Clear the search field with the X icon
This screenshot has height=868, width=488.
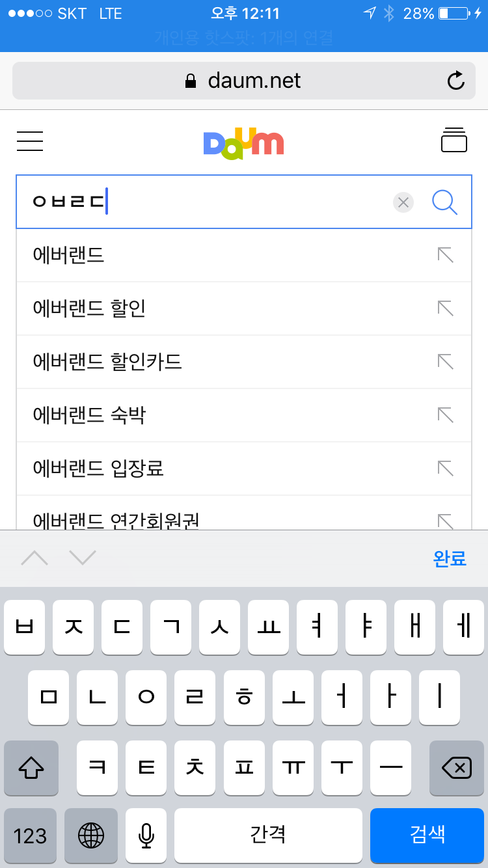click(x=403, y=202)
